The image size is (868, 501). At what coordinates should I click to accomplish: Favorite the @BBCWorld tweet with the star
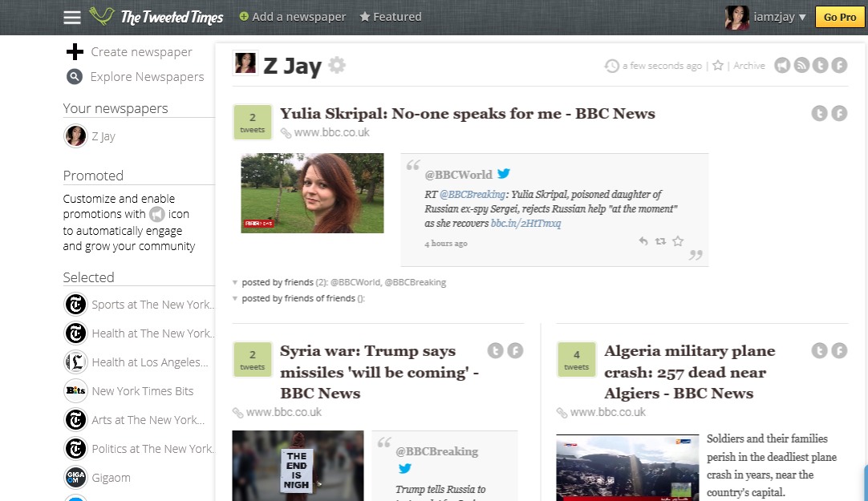click(x=678, y=241)
